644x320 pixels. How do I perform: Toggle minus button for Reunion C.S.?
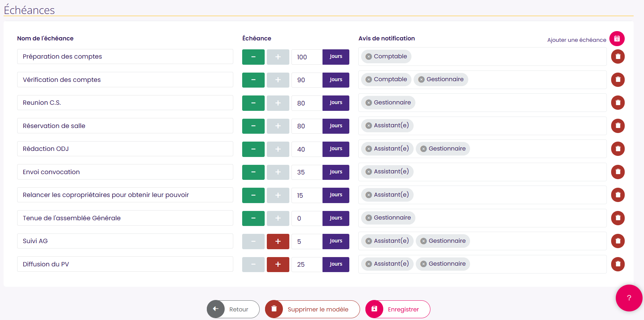(253, 103)
